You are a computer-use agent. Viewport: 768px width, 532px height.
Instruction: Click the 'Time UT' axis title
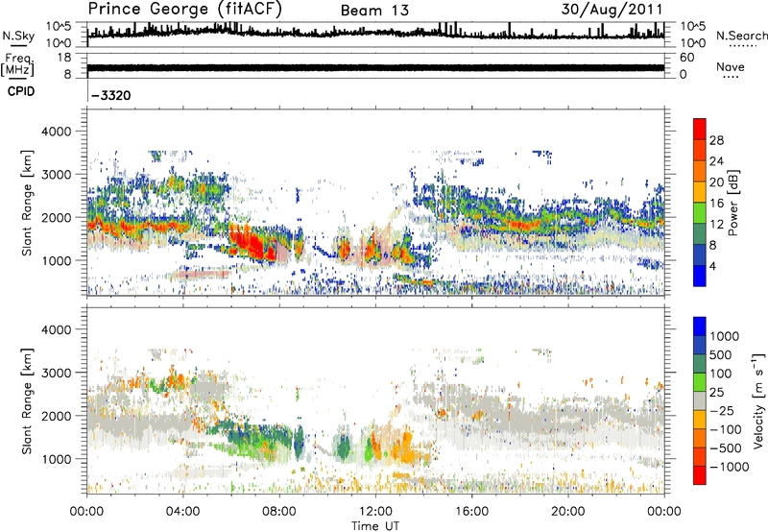(375, 525)
